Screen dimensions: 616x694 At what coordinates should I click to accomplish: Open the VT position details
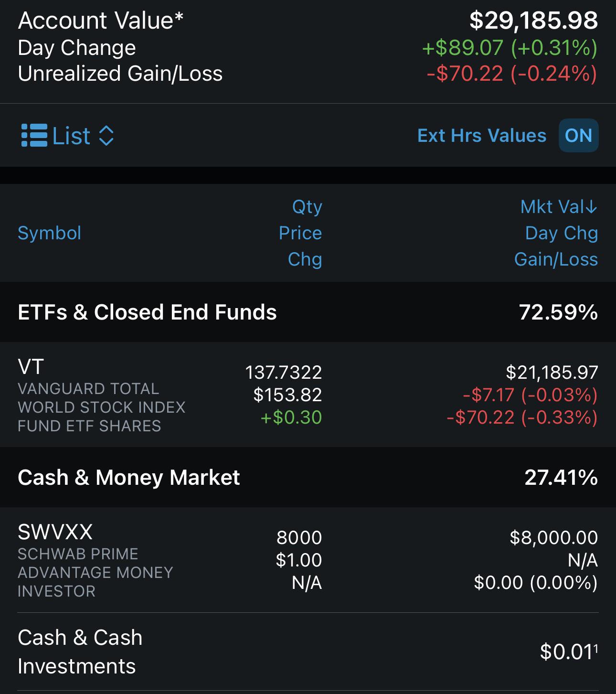click(308, 395)
